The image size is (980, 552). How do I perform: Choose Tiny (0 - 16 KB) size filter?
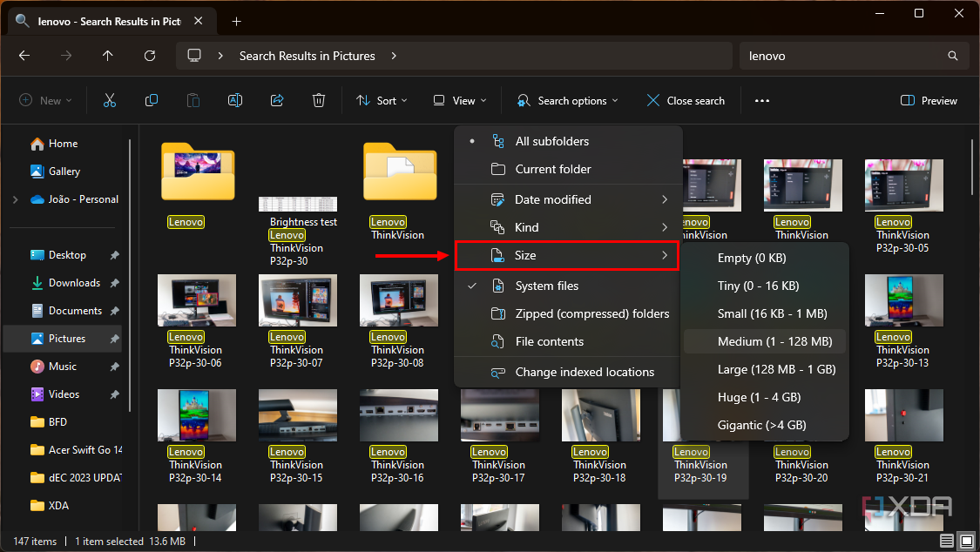click(x=764, y=286)
